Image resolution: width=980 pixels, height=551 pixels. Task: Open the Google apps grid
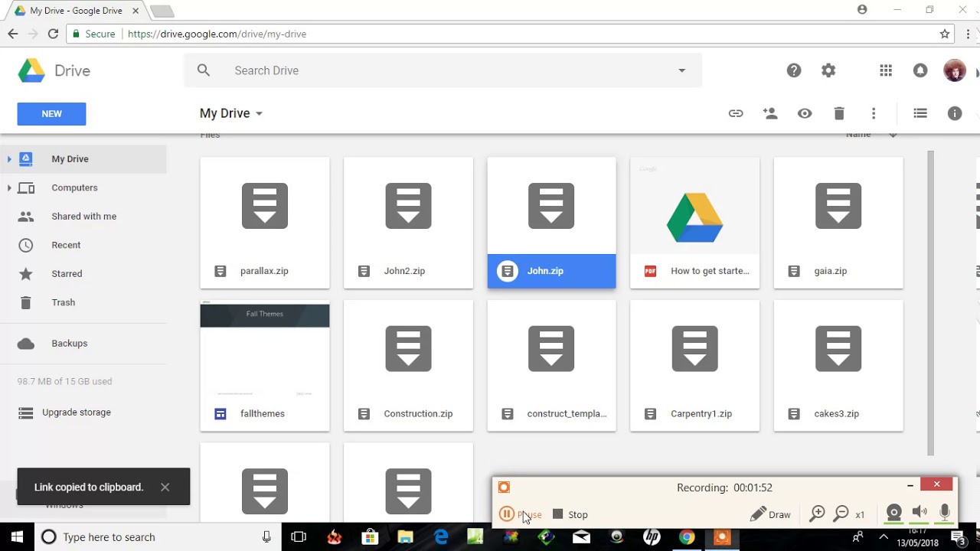pyautogui.click(x=886, y=70)
